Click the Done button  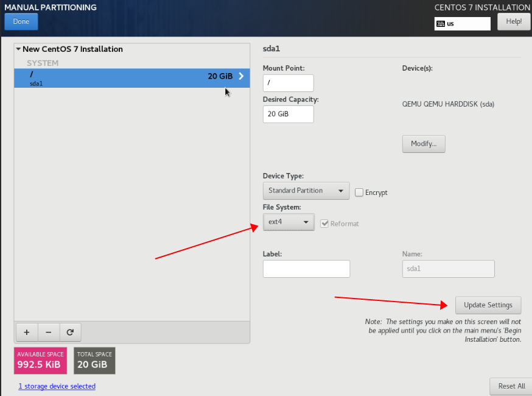pyautogui.click(x=21, y=21)
